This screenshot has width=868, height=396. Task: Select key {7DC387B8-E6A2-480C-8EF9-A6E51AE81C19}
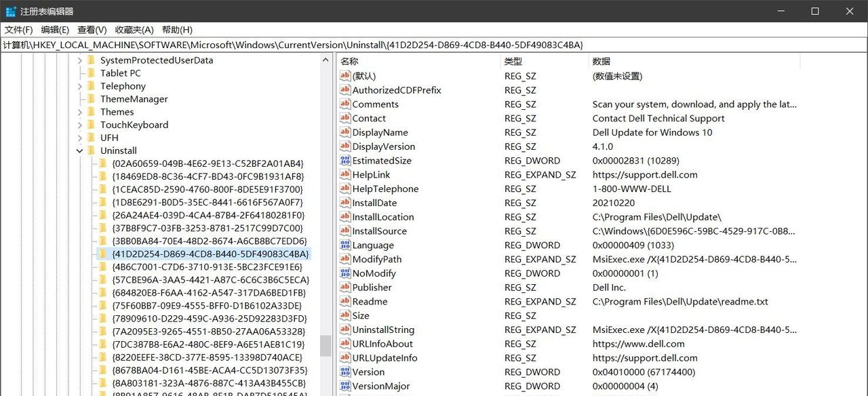(208, 344)
